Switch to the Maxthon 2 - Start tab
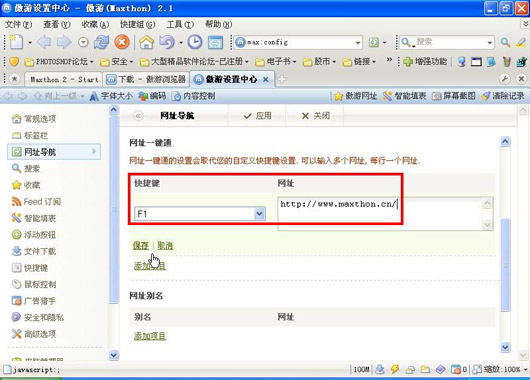The width and height of the screenshot is (530, 380). 64,80
